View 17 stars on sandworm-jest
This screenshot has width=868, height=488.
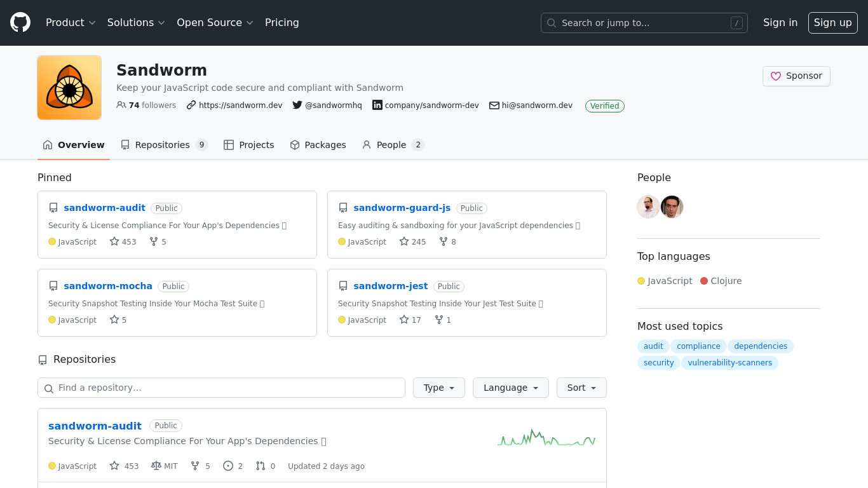click(x=410, y=320)
